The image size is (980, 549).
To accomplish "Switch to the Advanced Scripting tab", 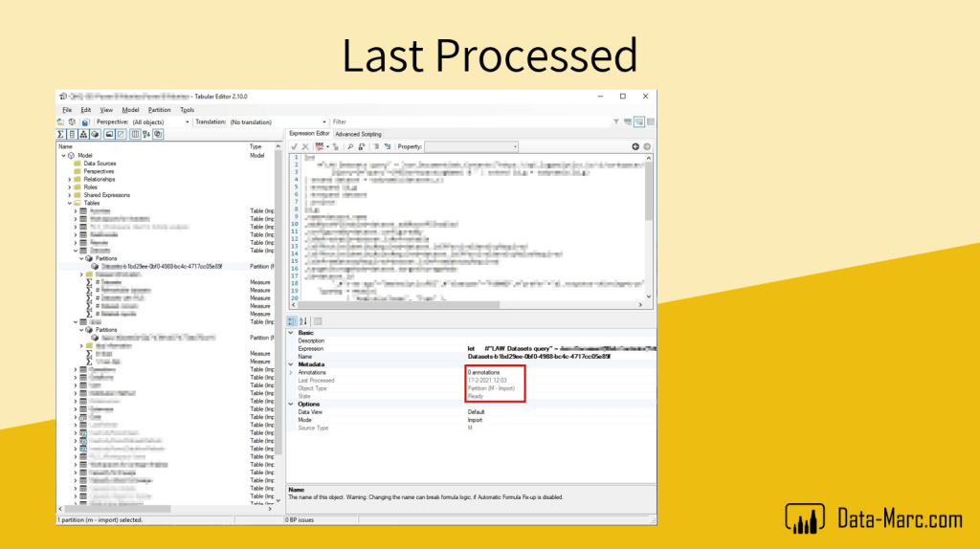I will click(358, 134).
